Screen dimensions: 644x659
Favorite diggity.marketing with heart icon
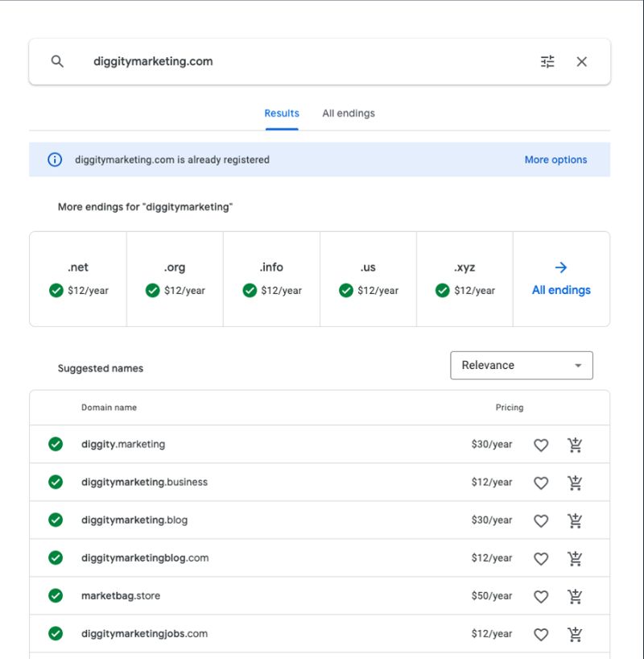[541, 445]
